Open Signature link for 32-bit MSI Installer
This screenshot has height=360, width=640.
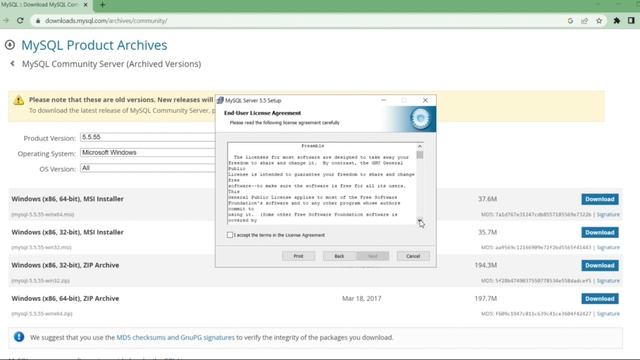point(608,247)
